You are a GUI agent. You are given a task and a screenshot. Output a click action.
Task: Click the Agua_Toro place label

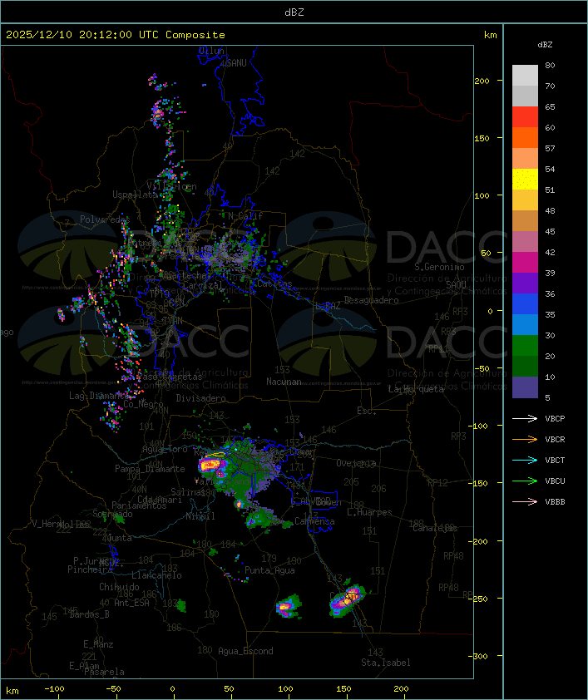(x=165, y=449)
